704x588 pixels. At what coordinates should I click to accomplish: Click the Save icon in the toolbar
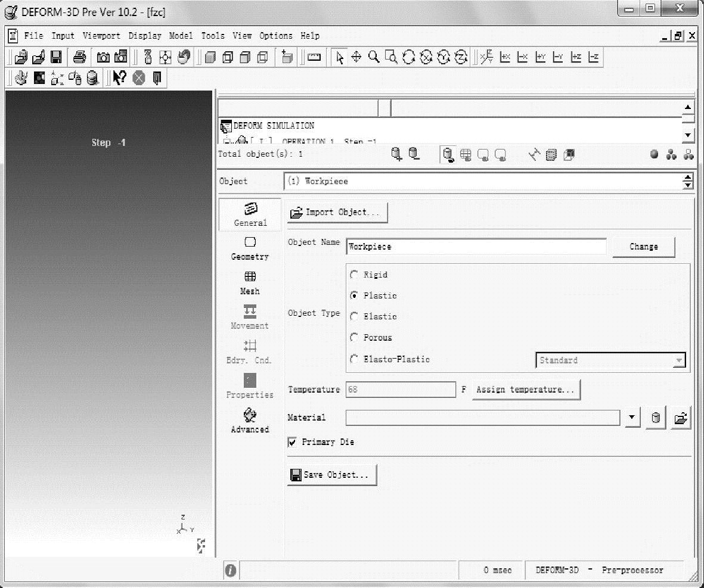tap(56, 57)
